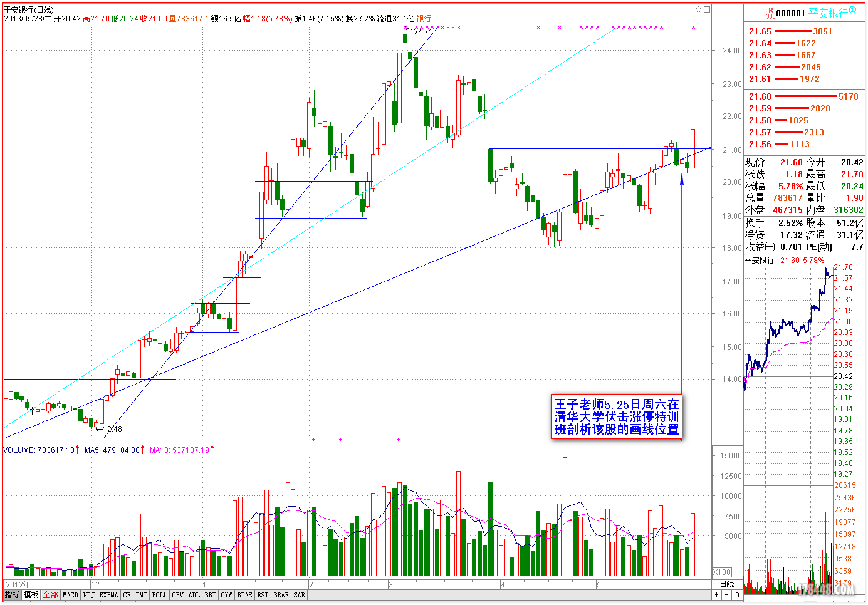Select the ADL indicator tab
Screen dimensions: 868x605
[x=194, y=595]
